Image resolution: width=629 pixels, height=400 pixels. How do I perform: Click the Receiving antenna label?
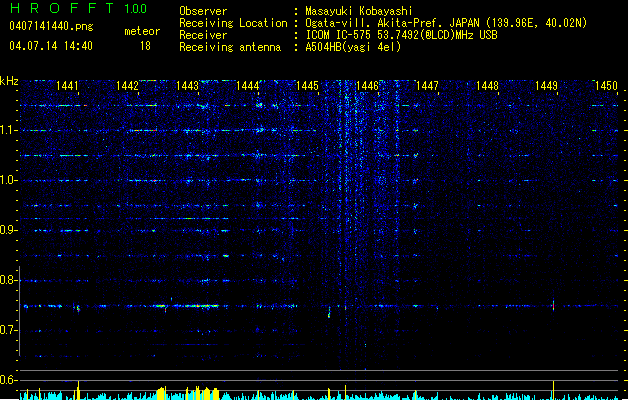230,47
